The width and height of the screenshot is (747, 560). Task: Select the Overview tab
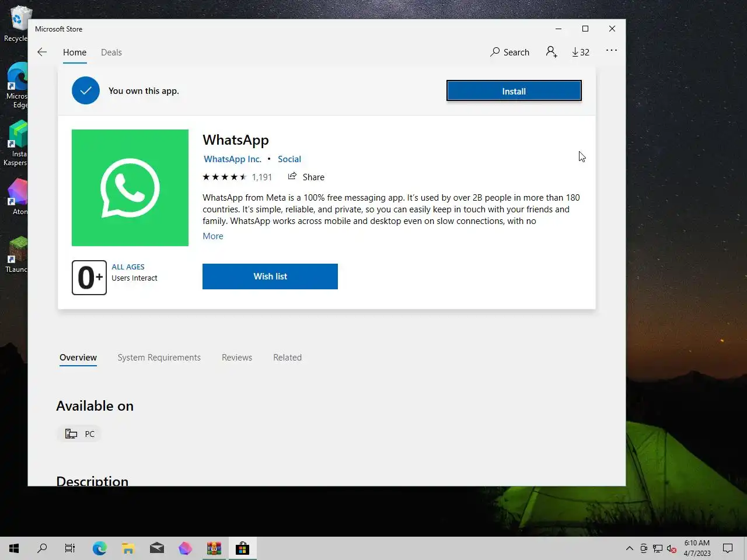tap(78, 358)
